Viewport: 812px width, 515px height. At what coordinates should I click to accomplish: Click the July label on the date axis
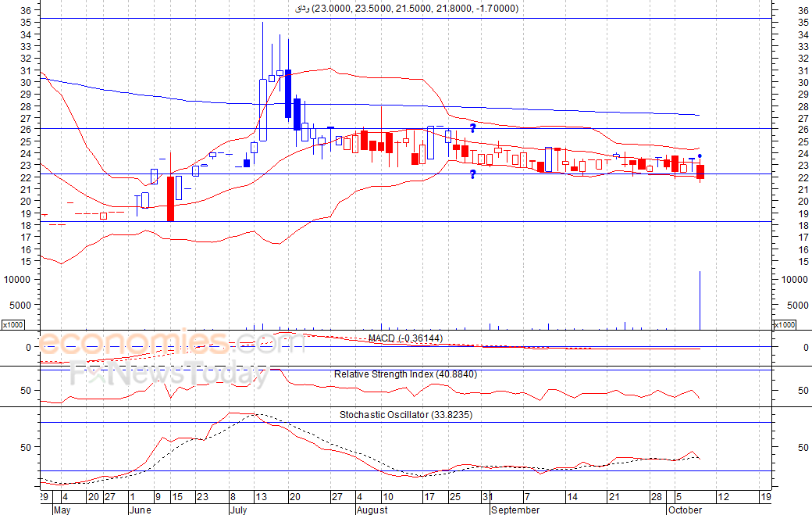(239, 510)
